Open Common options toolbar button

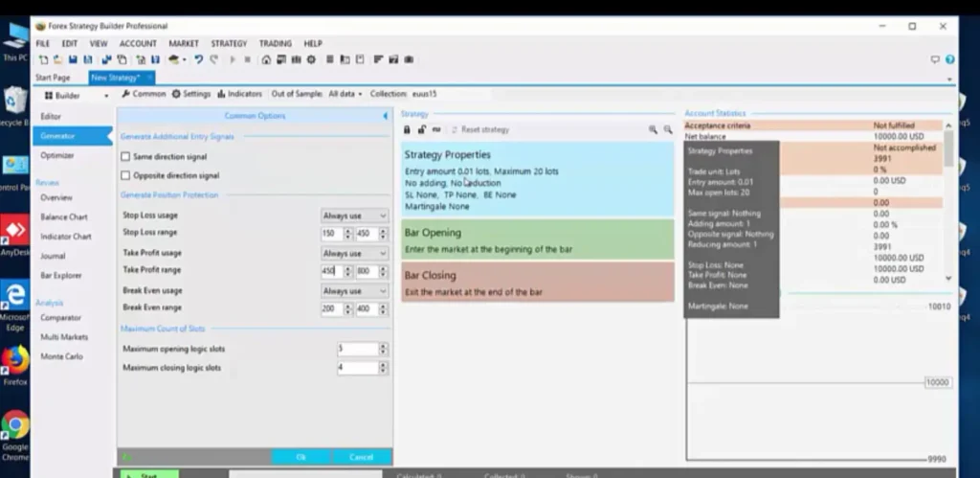[x=144, y=94]
